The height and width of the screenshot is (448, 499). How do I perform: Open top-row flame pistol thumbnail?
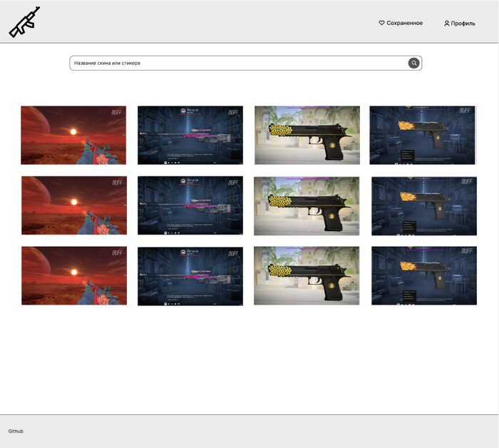(x=423, y=135)
